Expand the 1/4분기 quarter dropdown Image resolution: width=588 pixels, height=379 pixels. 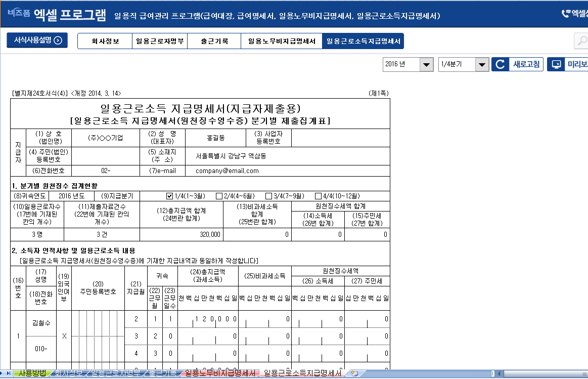pos(482,65)
